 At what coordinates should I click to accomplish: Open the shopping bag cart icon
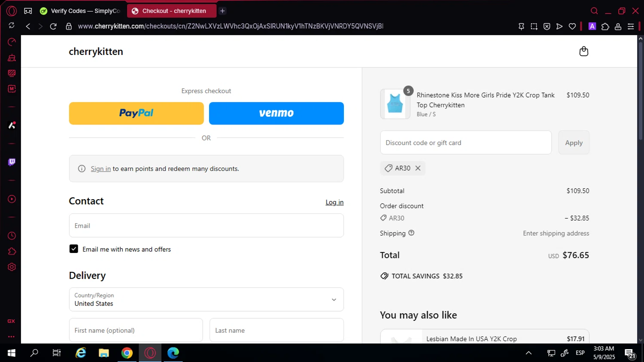tap(583, 52)
